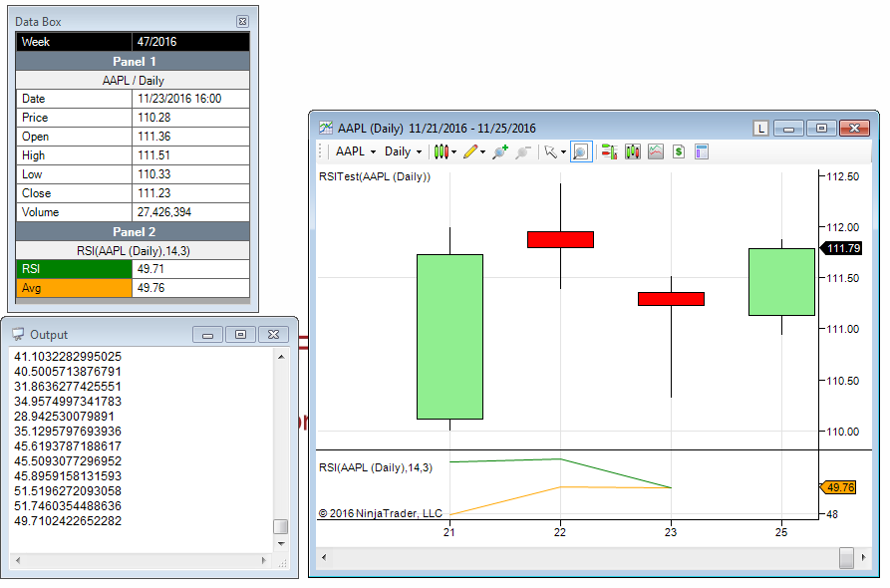This screenshot has width=890, height=588.
Task: Click the green RSI color cell
Action: click(74, 269)
